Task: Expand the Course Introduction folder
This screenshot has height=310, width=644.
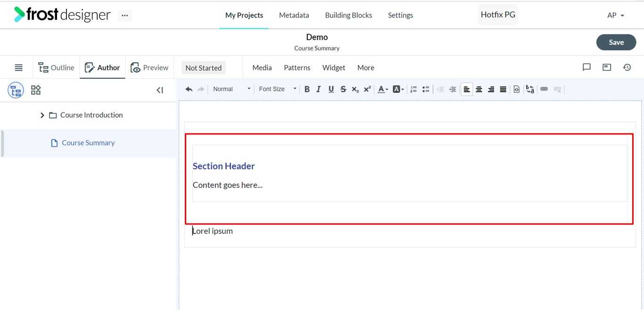Action: (42, 115)
